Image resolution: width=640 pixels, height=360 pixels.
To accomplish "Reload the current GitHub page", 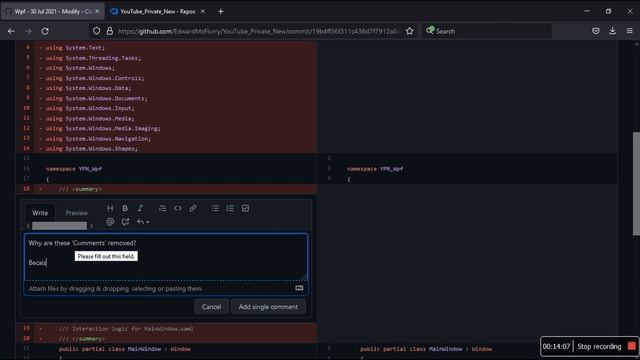I will [45, 31].
